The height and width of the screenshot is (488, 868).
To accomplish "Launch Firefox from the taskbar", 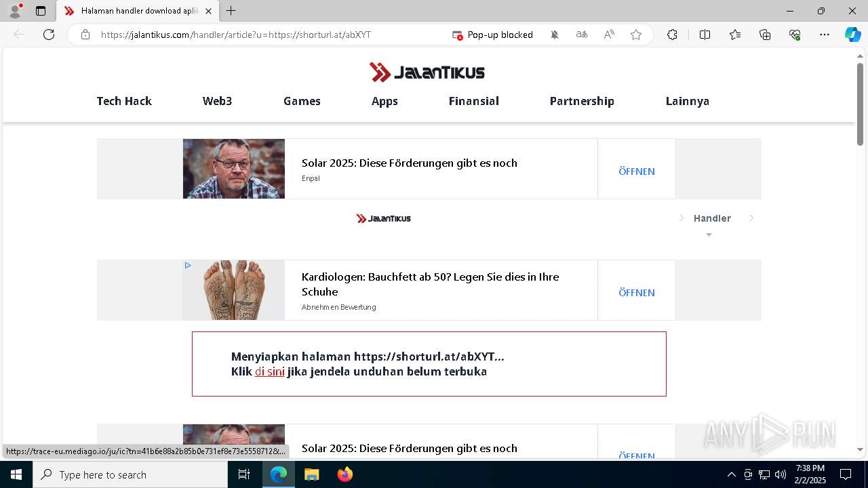I will click(x=344, y=474).
